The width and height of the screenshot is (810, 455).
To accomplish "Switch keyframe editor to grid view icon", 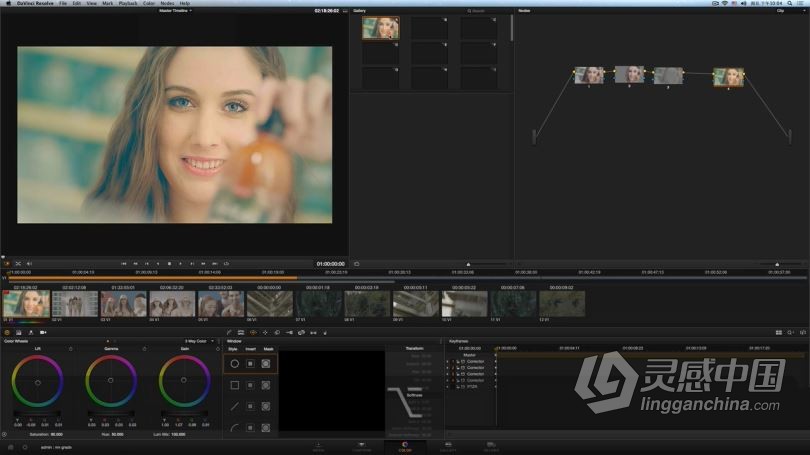I will [778, 333].
